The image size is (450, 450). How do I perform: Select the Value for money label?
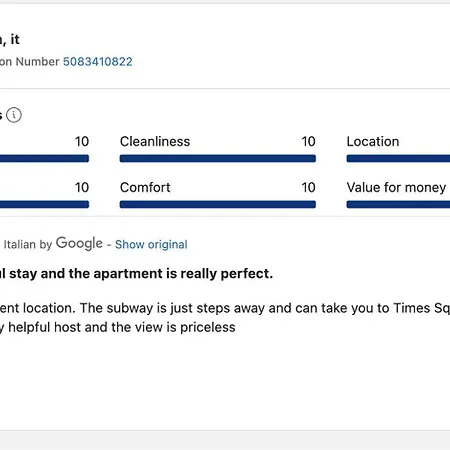click(x=396, y=188)
